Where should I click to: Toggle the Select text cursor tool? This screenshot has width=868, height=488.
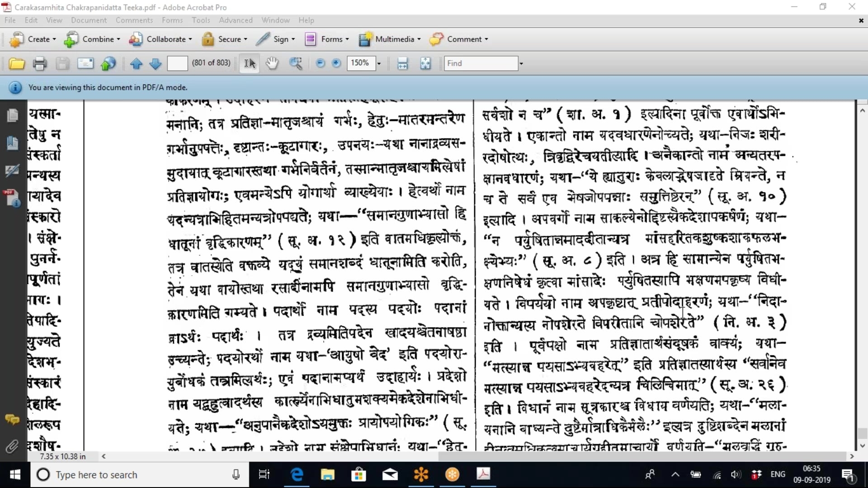click(249, 63)
